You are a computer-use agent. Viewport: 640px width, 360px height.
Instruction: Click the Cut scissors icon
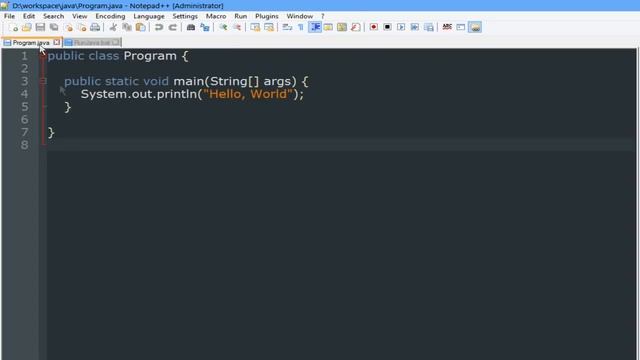pos(113,27)
